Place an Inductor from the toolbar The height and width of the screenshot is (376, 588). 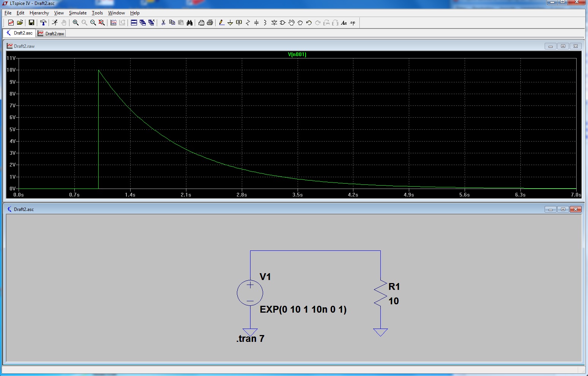[x=265, y=23]
